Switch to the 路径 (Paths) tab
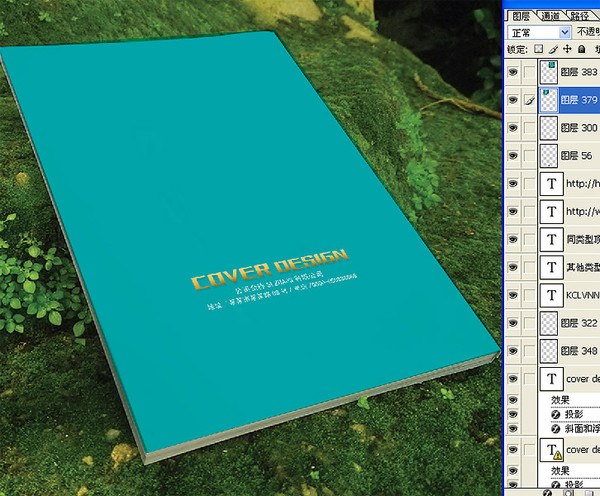The width and height of the screenshot is (600, 496). point(579,16)
